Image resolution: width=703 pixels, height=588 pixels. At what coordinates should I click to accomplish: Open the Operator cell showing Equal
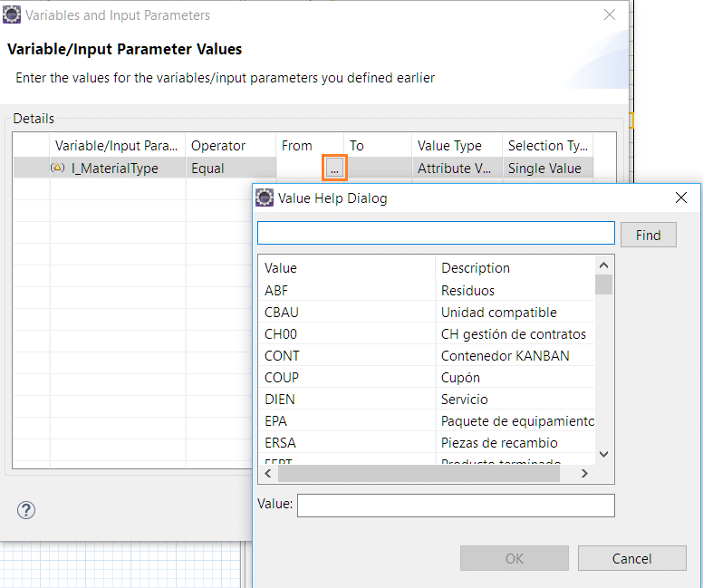click(229, 169)
